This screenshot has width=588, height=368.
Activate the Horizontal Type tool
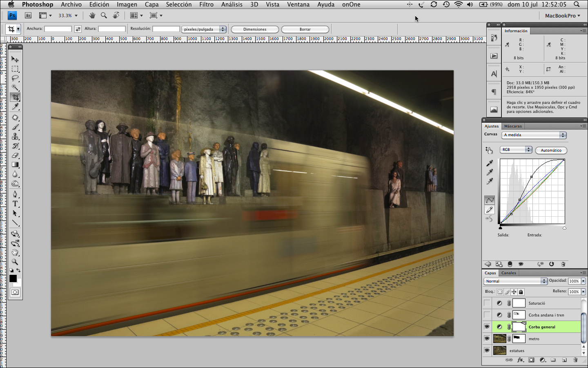(15, 204)
